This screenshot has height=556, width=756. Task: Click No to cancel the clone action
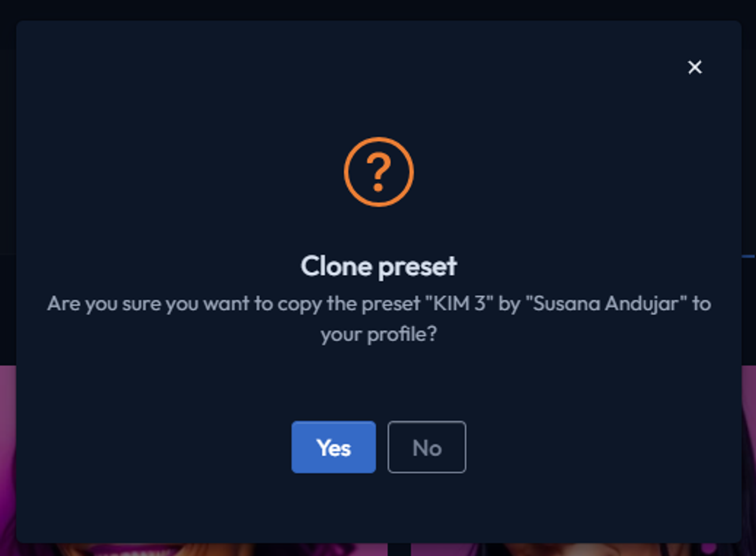426,448
